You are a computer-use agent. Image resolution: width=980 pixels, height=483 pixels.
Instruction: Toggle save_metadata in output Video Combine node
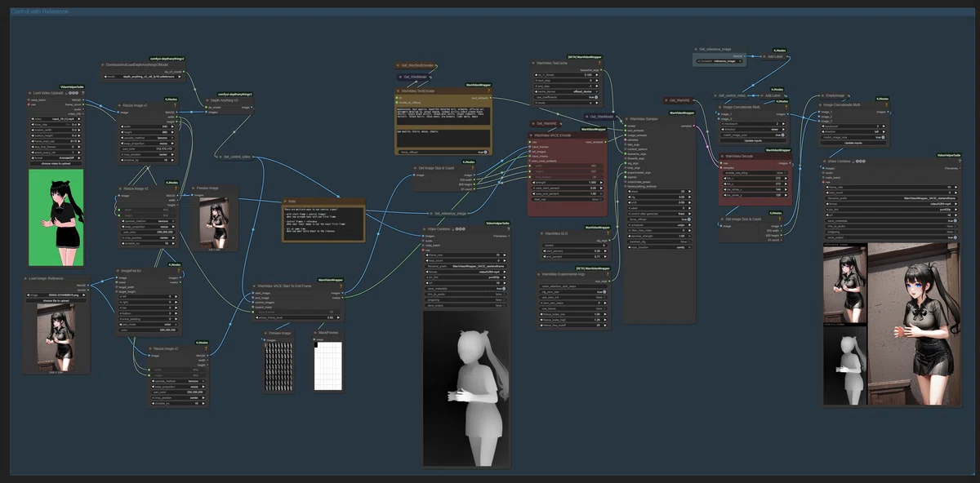(891, 221)
